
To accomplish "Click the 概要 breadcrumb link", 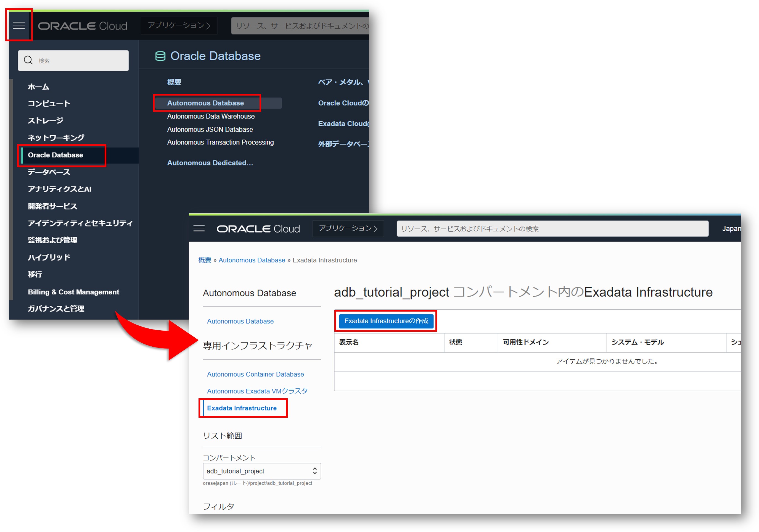I will pos(204,260).
